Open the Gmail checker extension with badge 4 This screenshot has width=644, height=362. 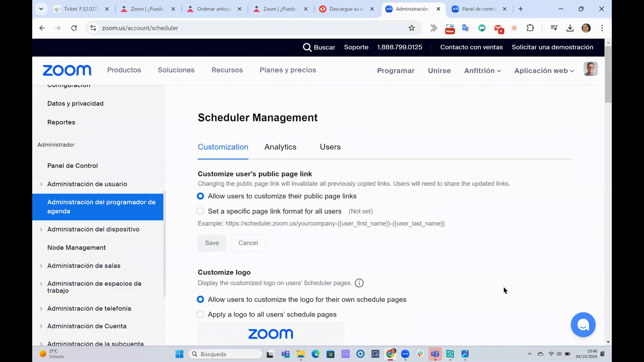point(498,28)
